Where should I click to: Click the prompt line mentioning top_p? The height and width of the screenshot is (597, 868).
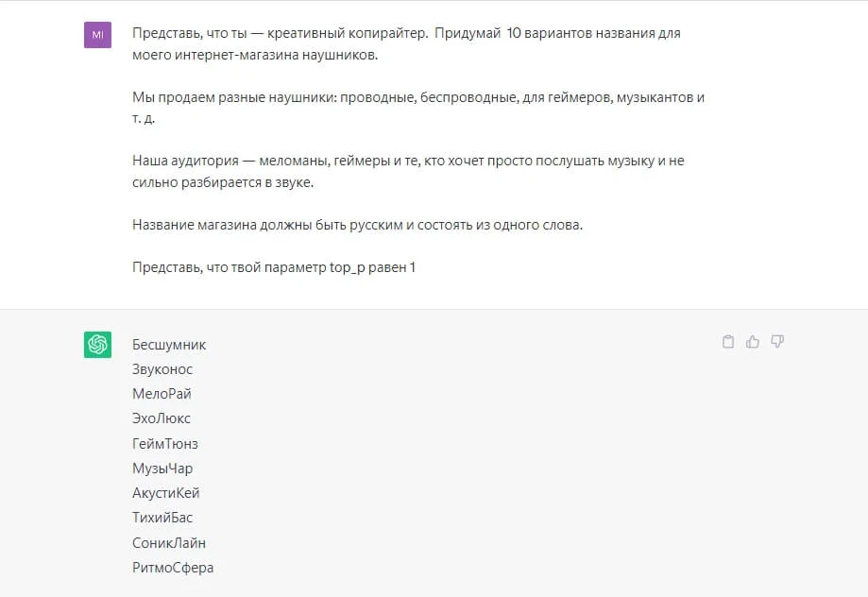(274, 267)
